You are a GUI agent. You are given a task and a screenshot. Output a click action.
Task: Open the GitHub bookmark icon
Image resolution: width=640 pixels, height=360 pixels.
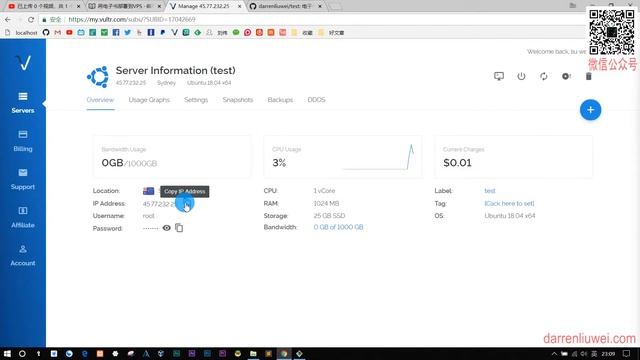click(46, 32)
